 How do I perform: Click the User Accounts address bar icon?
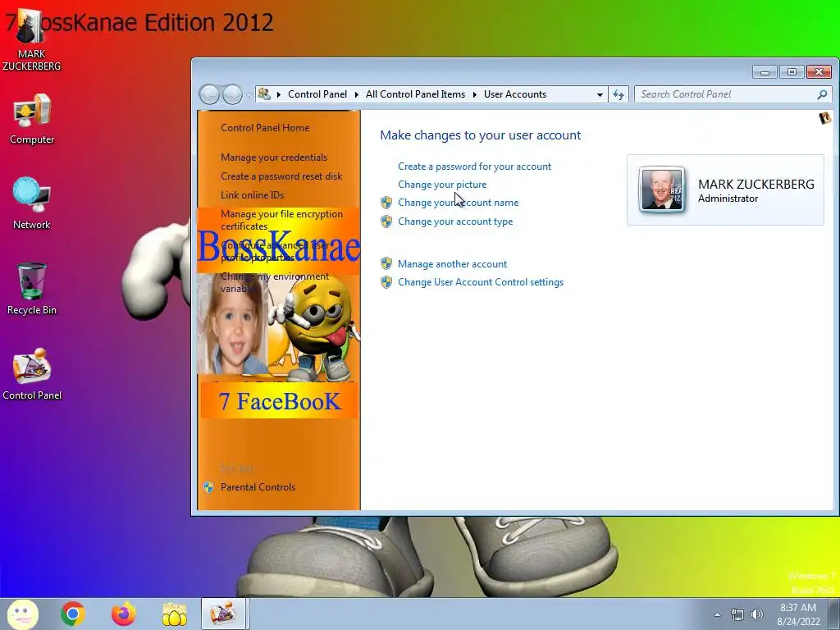pyautogui.click(x=263, y=94)
